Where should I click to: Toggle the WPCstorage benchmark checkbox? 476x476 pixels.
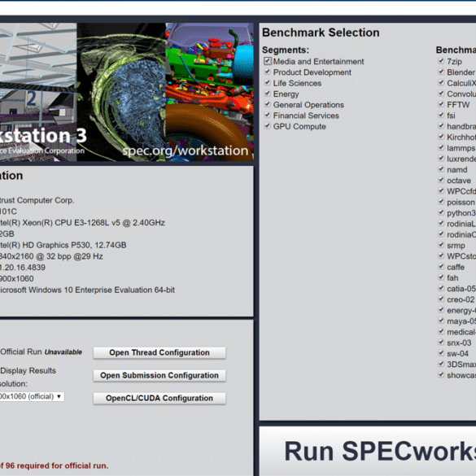tap(441, 256)
